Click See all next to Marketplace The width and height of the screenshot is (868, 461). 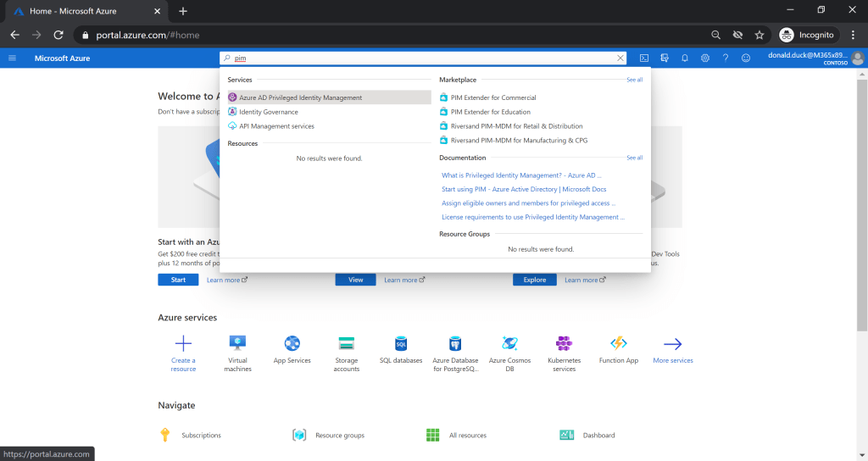634,80
